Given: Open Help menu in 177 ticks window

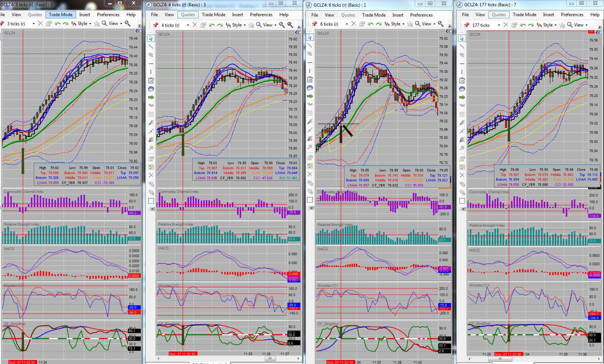Looking at the screenshot, I should coord(595,15).
